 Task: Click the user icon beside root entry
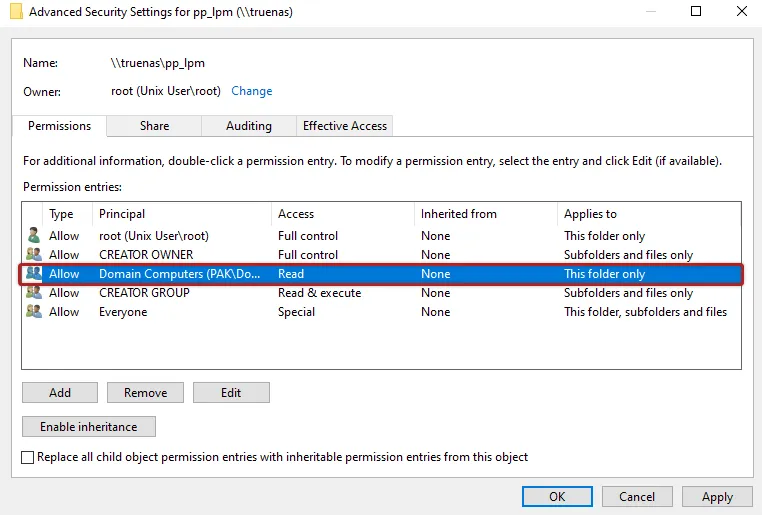click(34, 236)
